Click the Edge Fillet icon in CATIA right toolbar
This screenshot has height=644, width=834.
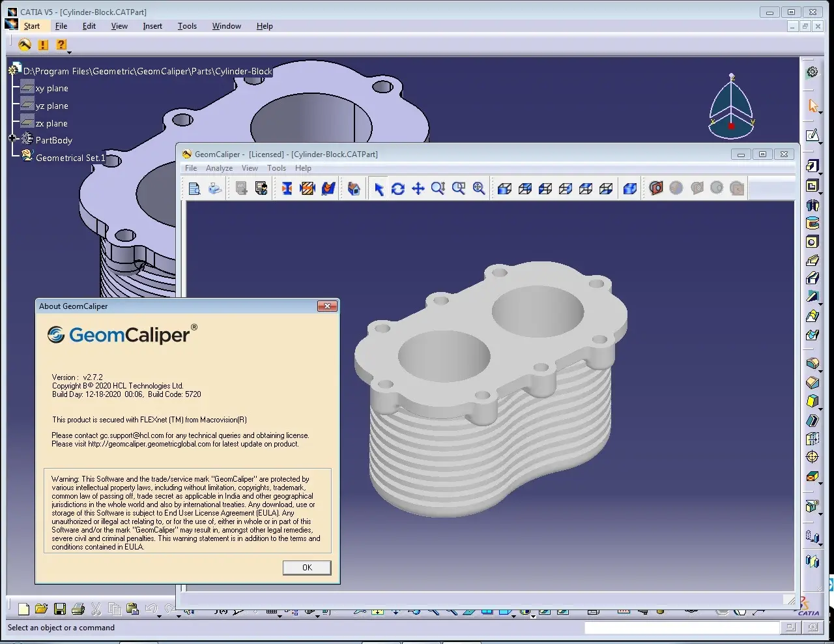(x=812, y=363)
